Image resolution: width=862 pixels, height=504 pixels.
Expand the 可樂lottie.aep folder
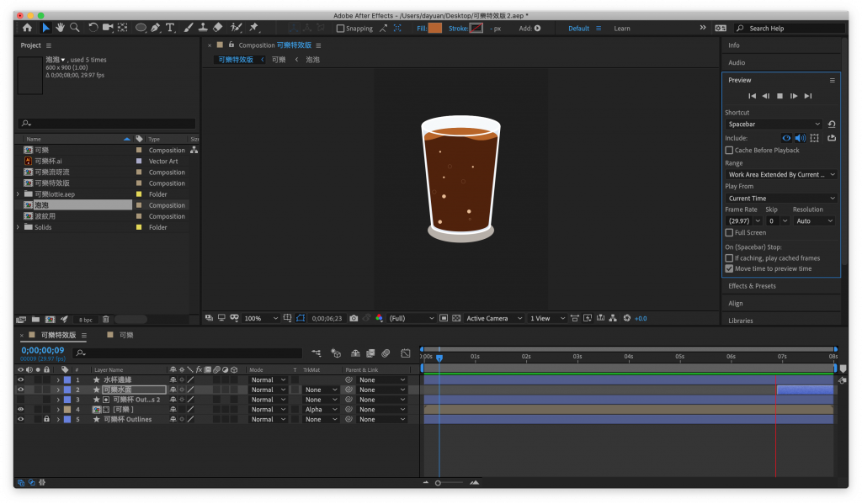(x=18, y=194)
